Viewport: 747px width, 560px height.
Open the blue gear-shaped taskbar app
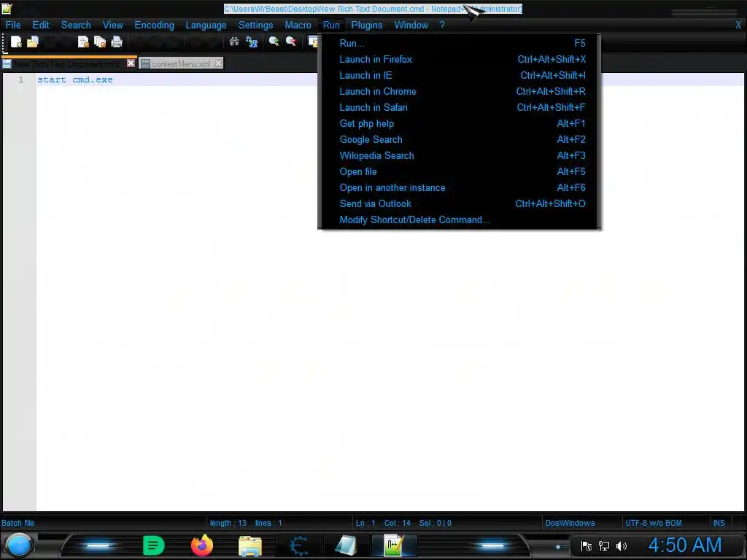coord(298,545)
